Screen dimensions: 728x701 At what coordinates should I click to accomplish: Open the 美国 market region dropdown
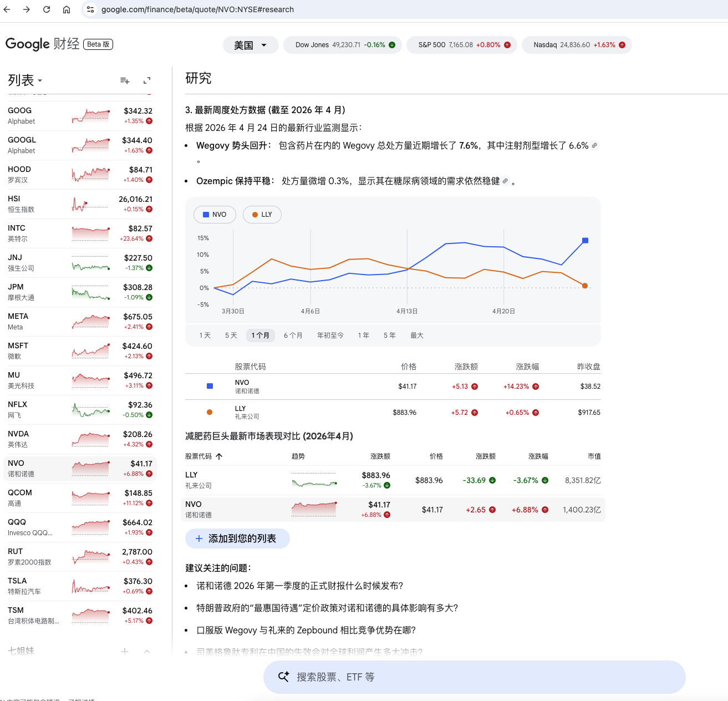[251, 45]
